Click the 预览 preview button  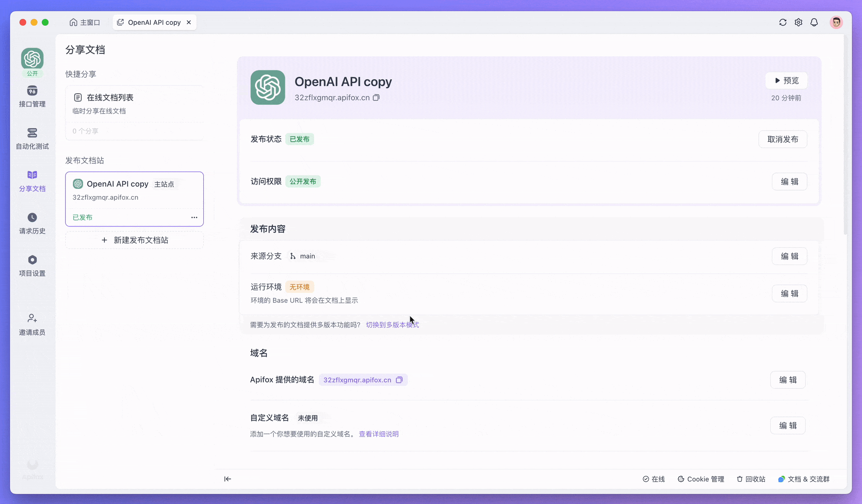(x=786, y=80)
